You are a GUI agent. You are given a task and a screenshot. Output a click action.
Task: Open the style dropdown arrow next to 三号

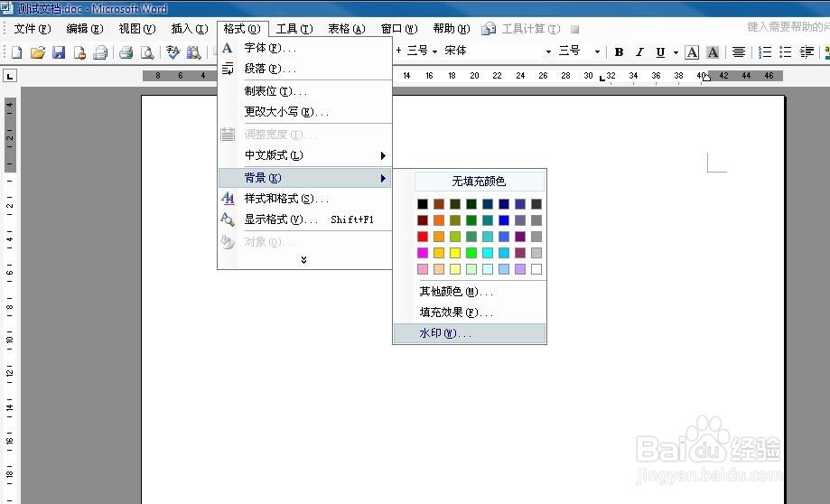[434, 51]
